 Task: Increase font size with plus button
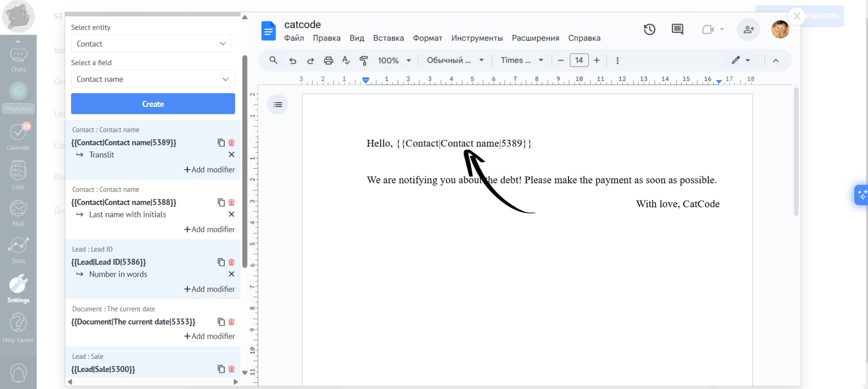[x=597, y=60]
